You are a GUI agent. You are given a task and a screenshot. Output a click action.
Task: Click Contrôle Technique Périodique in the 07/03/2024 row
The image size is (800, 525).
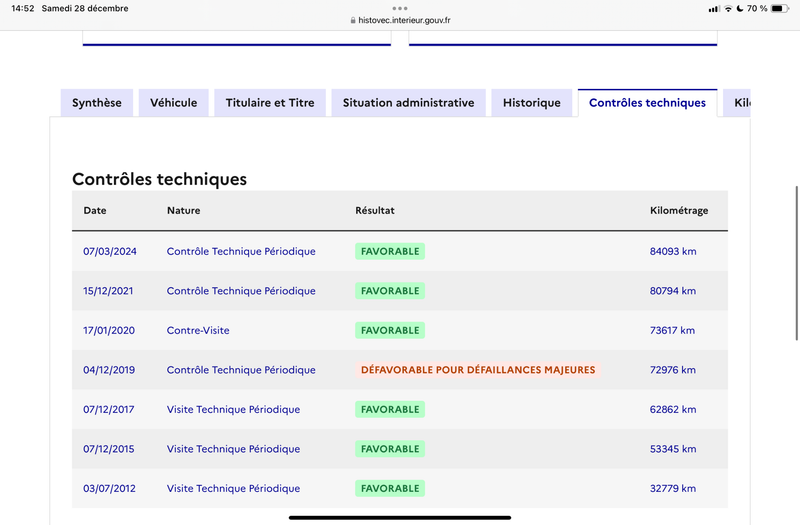(241, 251)
